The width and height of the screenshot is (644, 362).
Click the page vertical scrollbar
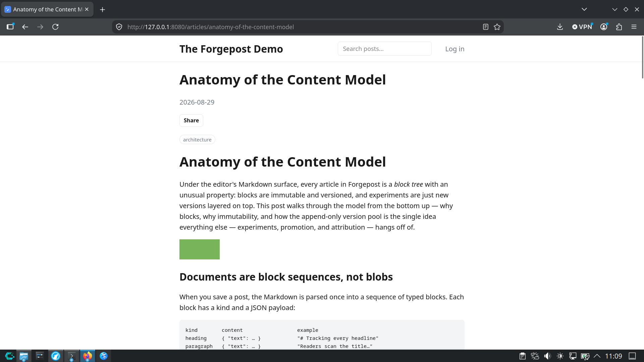[x=642, y=57]
